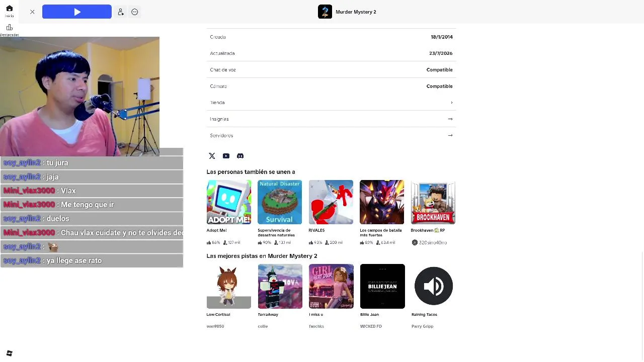
Task: Open the more options ellipsis icon
Action: [x=134, y=12]
